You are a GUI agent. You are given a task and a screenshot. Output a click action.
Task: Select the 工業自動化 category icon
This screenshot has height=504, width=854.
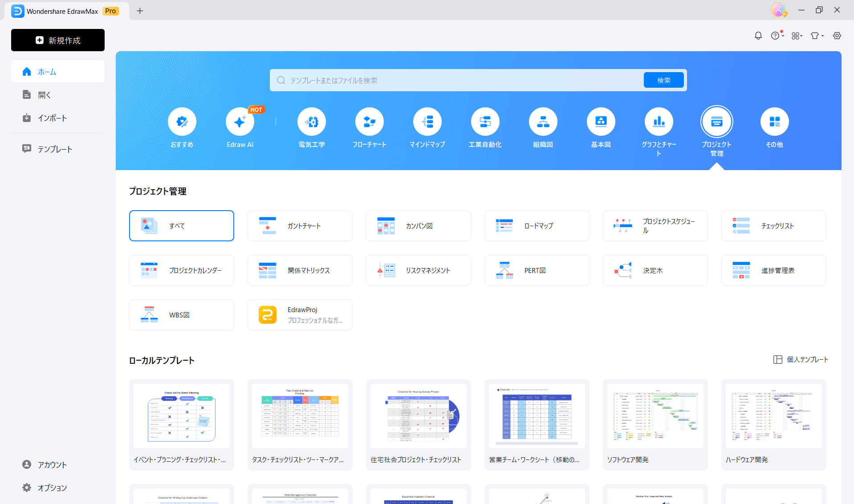point(485,122)
